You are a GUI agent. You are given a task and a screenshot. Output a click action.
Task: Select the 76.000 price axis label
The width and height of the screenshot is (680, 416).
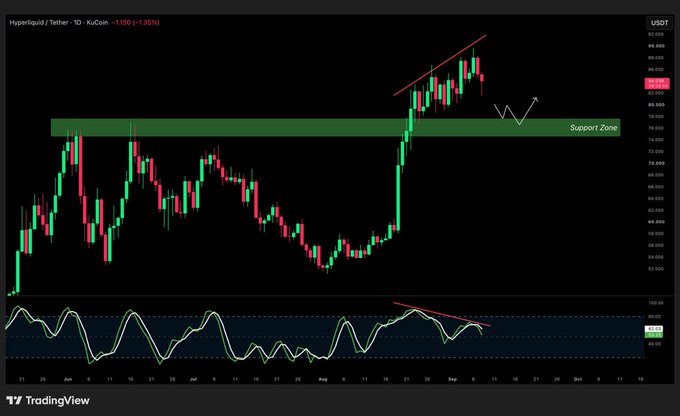click(x=656, y=128)
